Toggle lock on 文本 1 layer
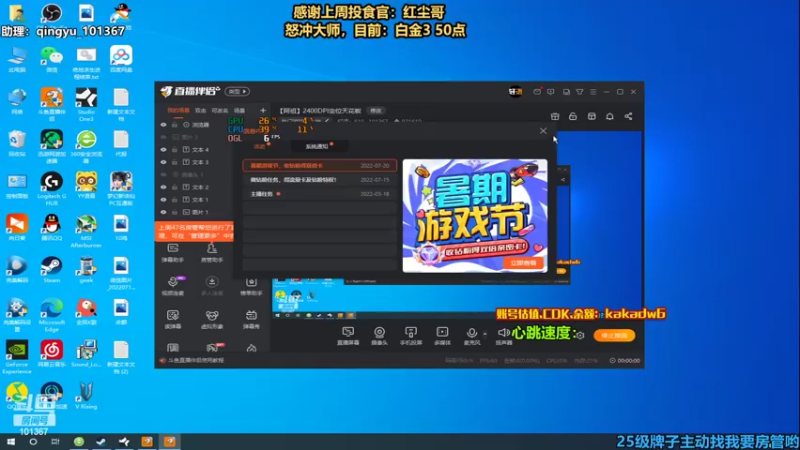This screenshot has height=450, width=800. [x=174, y=199]
